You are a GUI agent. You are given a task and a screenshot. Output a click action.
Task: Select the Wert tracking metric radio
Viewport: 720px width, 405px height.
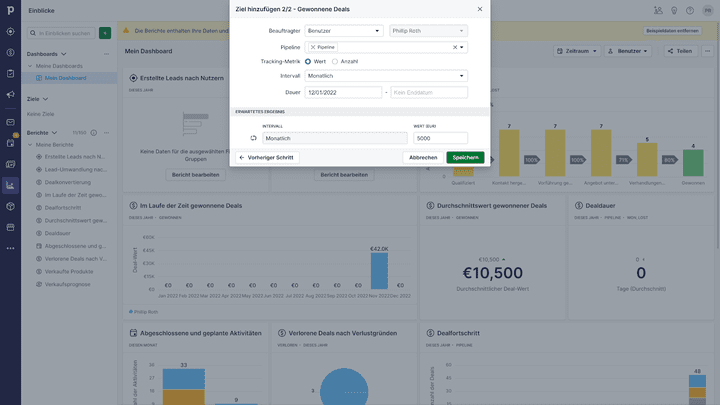308,61
